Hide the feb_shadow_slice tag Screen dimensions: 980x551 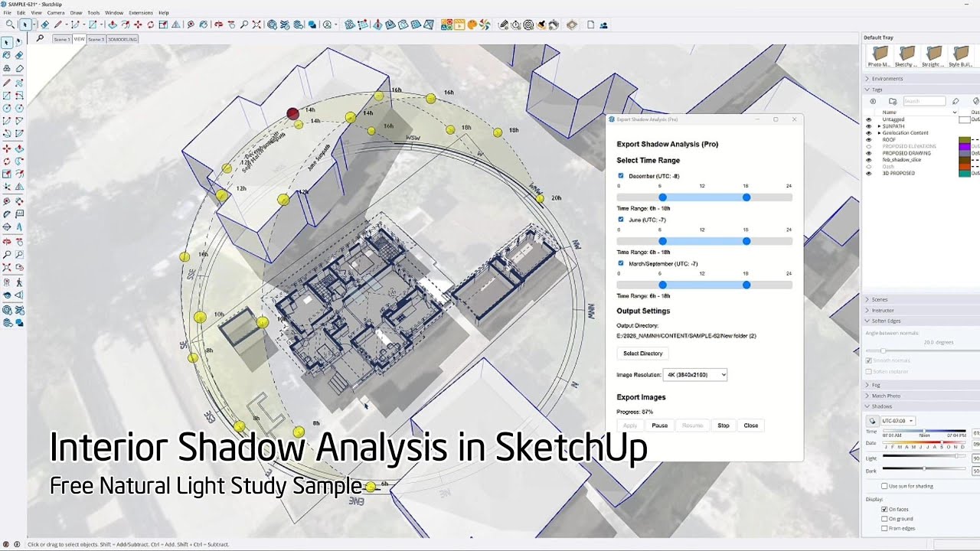pyautogui.click(x=869, y=160)
